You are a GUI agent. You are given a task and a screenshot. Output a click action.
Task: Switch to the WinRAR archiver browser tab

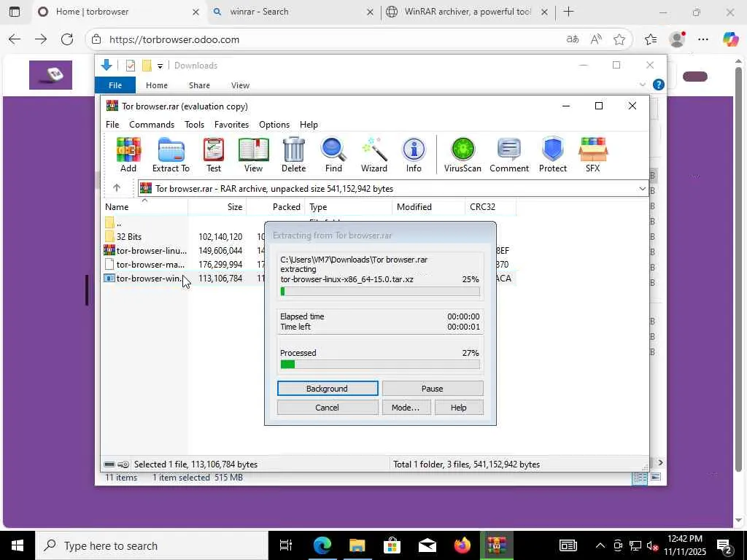[x=468, y=12]
